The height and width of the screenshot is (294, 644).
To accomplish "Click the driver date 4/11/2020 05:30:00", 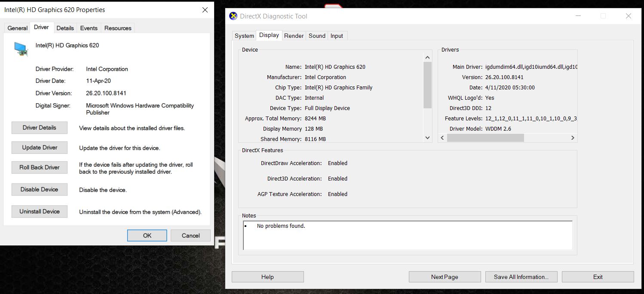I will pos(510,87).
